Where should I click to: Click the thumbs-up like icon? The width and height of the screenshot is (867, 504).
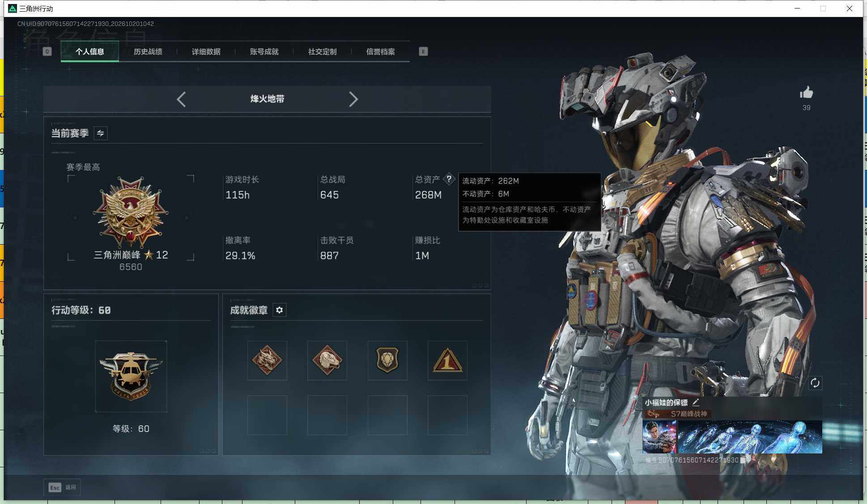coord(806,93)
